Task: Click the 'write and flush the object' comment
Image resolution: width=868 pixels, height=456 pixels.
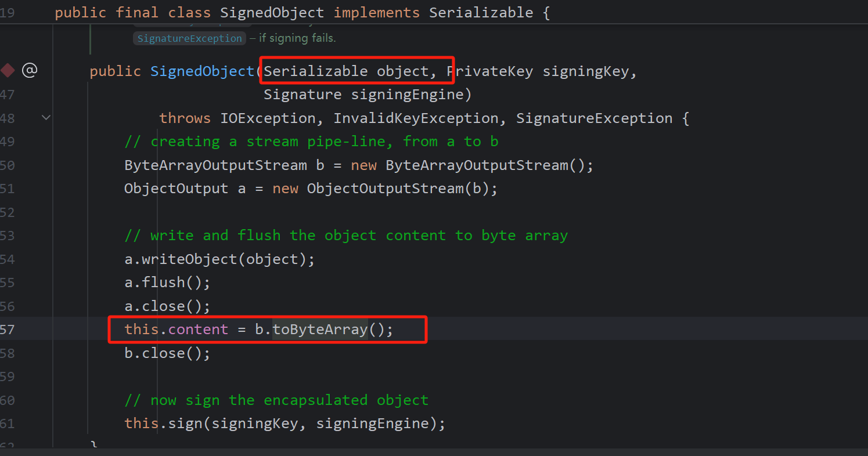Action: coord(346,236)
